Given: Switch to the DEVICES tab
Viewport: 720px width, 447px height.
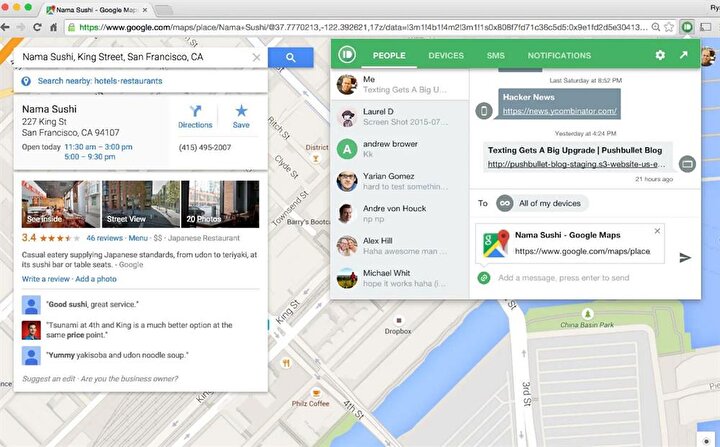Looking at the screenshot, I should [446, 56].
